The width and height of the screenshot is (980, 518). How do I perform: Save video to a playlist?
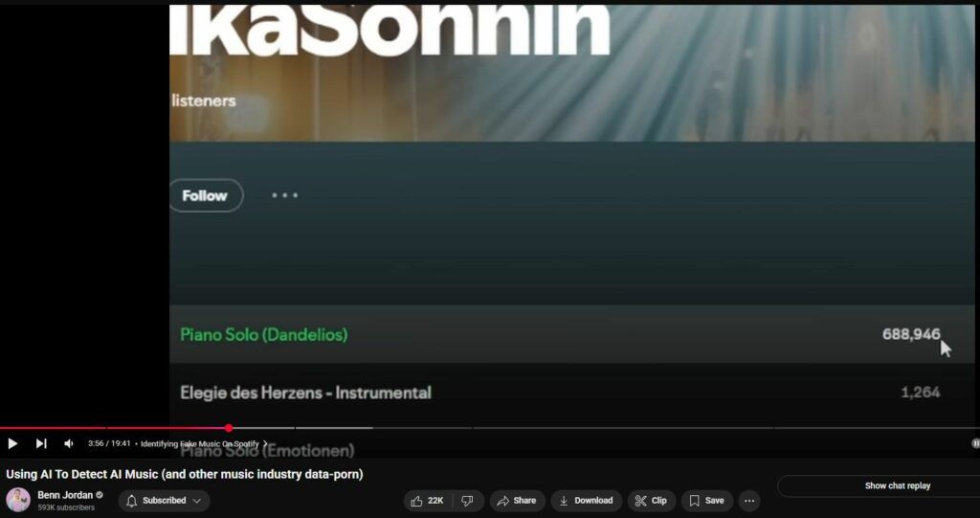pyautogui.click(x=707, y=501)
